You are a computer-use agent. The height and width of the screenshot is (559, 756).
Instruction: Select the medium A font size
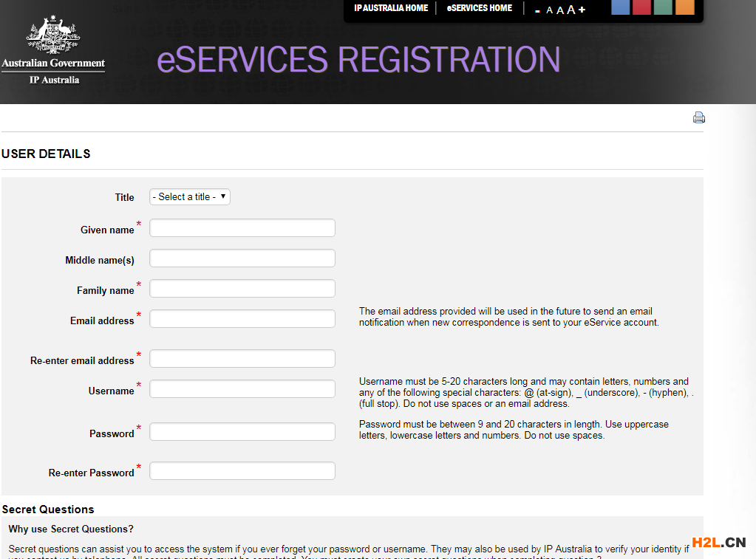click(x=559, y=10)
